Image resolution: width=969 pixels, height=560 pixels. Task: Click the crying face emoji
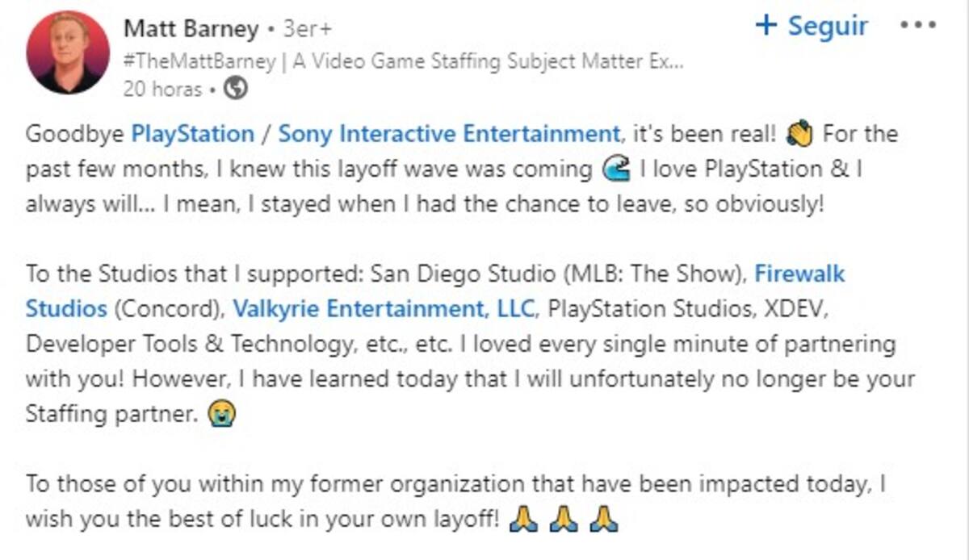pos(220,414)
